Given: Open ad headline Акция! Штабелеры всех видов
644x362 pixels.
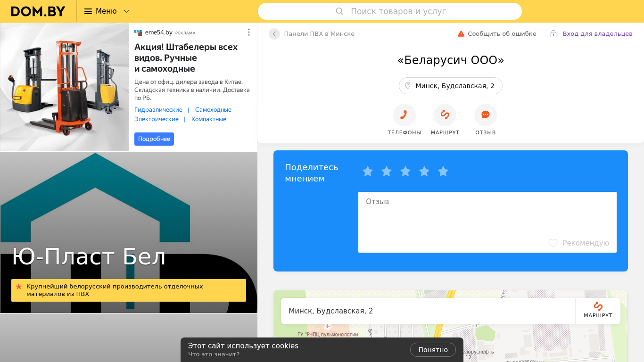Looking at the screenshot, I should (186, 58).
